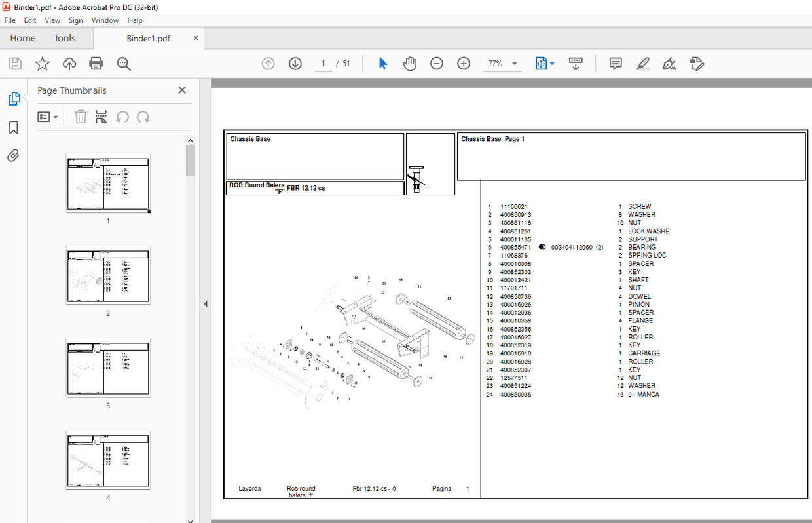This screenshot has width=812, height=523.
Task: Click the Print file icon
Action: (96, 64)
